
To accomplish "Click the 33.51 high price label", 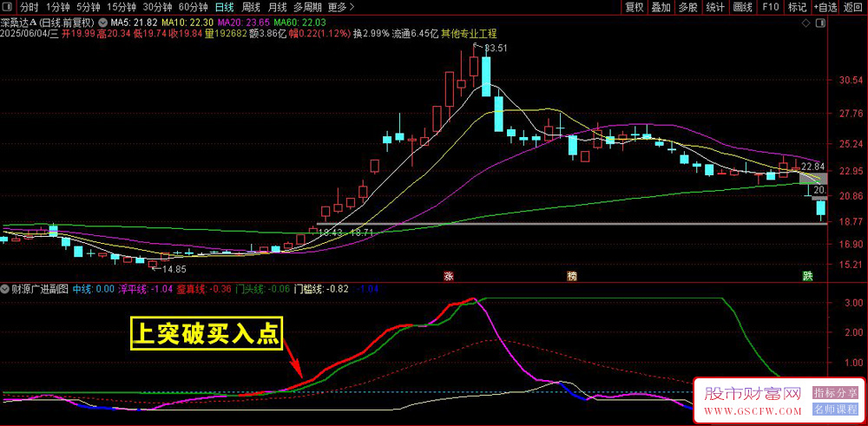I will coord(496,48).
